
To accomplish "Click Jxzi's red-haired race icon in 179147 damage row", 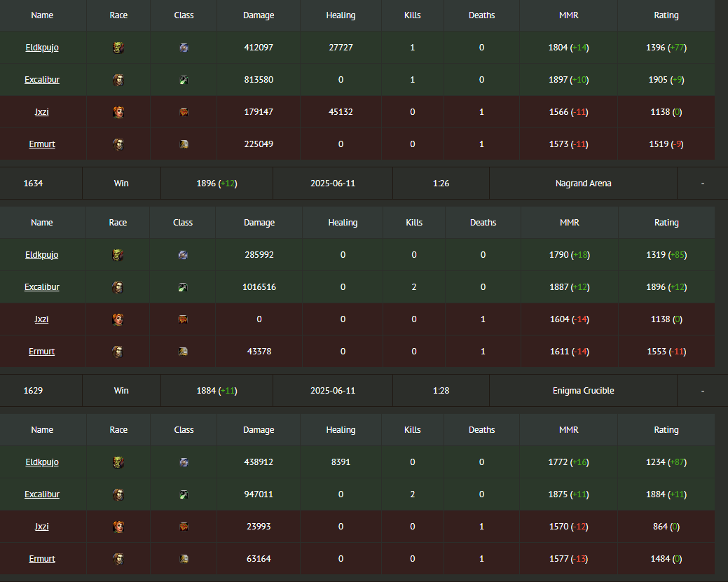I will tap(118, 112).
